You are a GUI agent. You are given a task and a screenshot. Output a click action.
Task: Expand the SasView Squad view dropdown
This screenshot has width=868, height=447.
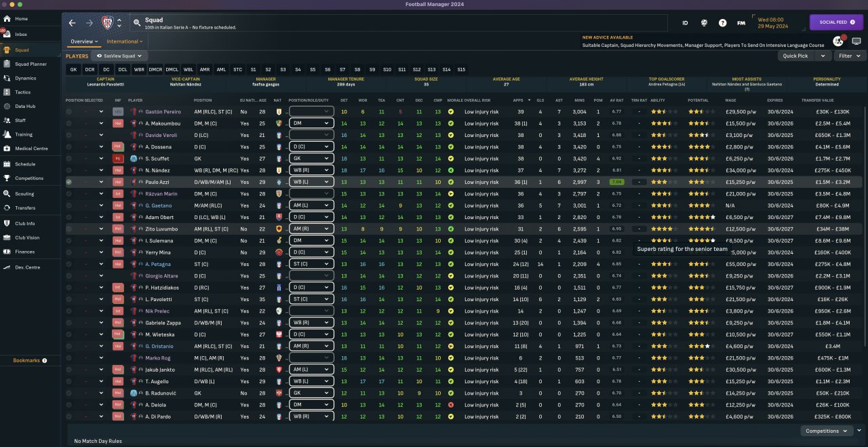(120, 56)
